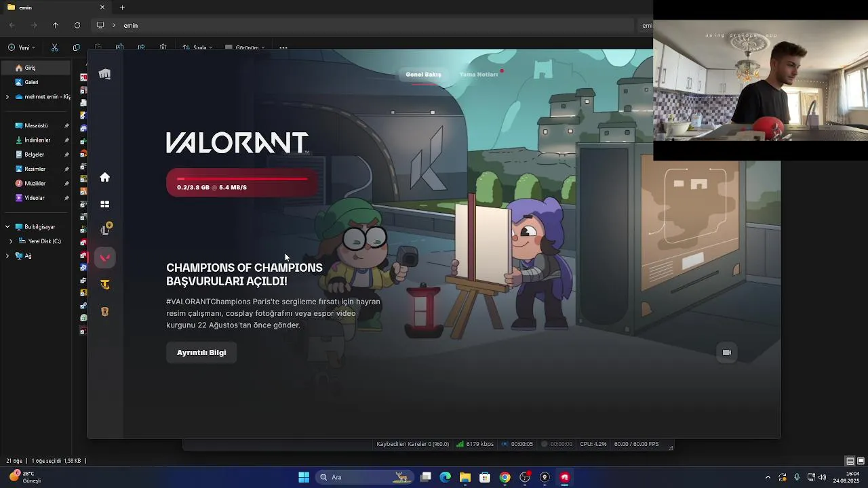This screenshot has width=868, height=488.
Task: Click the Copy icon in Explorer toolbar
Action: (x=76, y=47)
